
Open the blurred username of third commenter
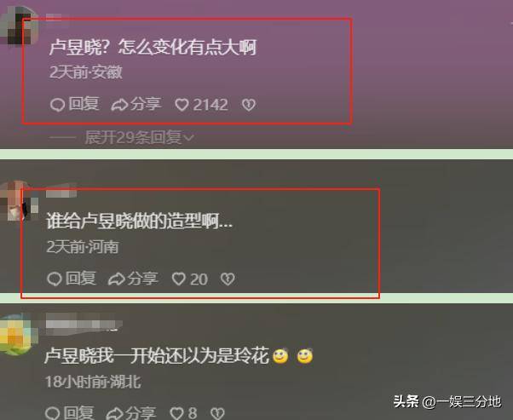84,324
